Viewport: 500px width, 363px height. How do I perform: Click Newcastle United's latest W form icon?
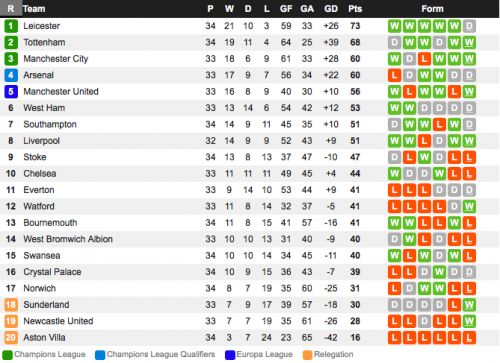(x=469, y=321)
